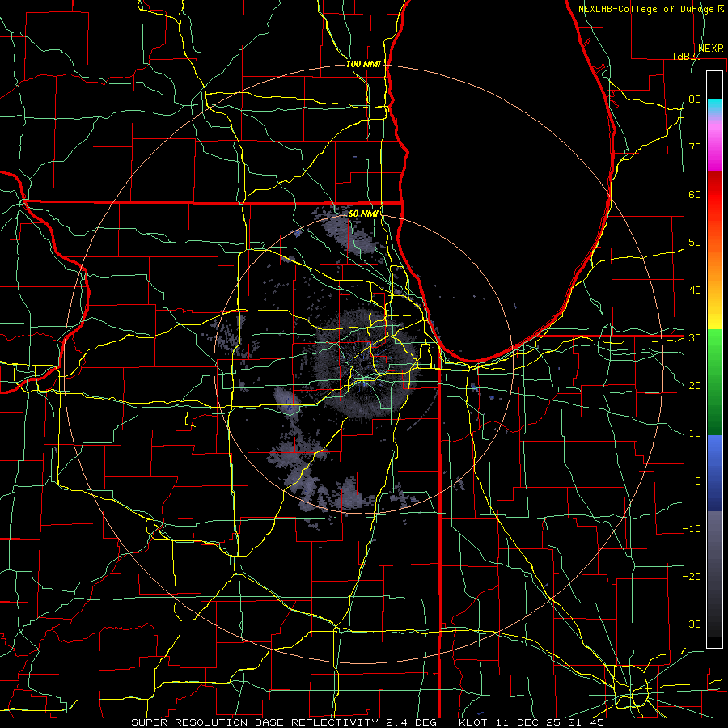Click the -30 value on the dBZ scale
The image size is (728, 728).
coord(692,624)
